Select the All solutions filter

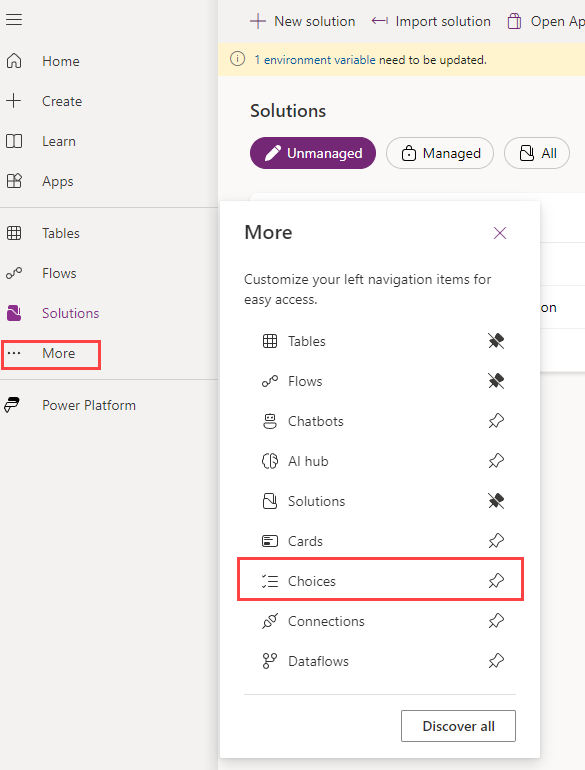tap(537, 153)
